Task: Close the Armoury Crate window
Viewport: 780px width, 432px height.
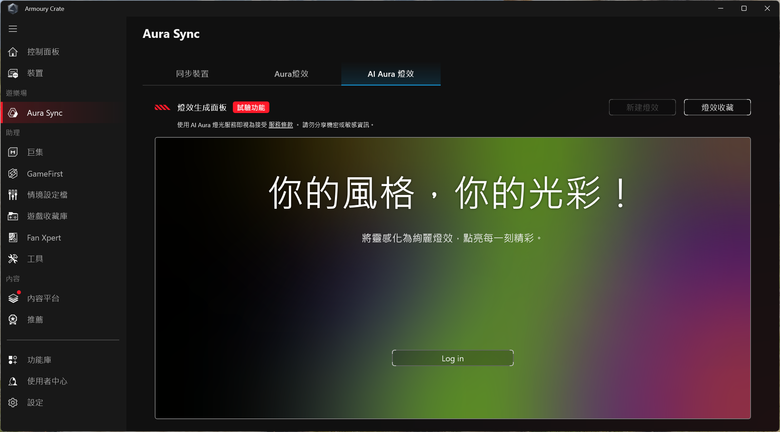Action: (767, 8)
